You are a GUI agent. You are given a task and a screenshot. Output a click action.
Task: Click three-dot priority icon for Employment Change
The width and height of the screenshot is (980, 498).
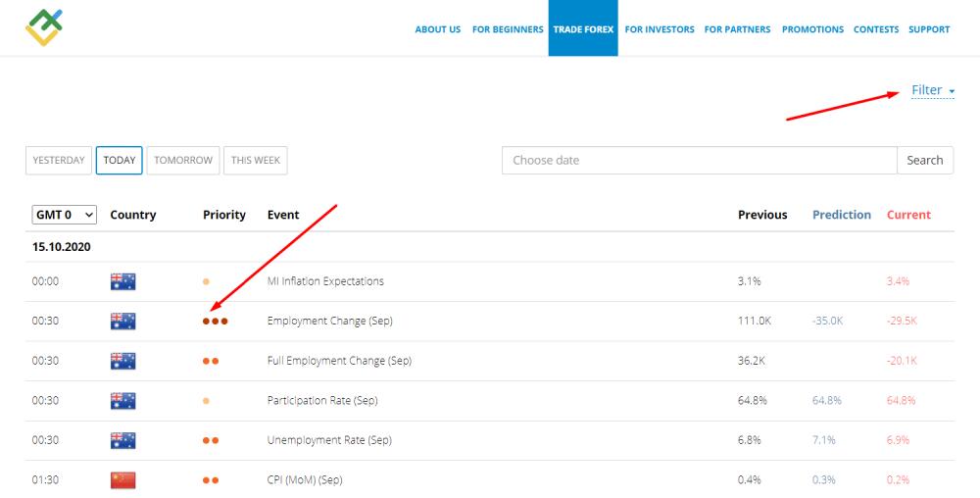click(215, 322)
